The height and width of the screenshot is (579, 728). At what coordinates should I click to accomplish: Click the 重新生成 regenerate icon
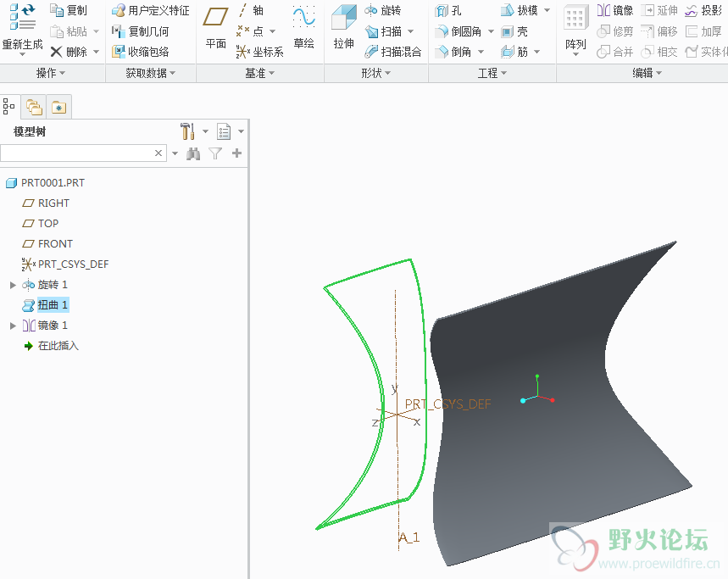(22, 17)
